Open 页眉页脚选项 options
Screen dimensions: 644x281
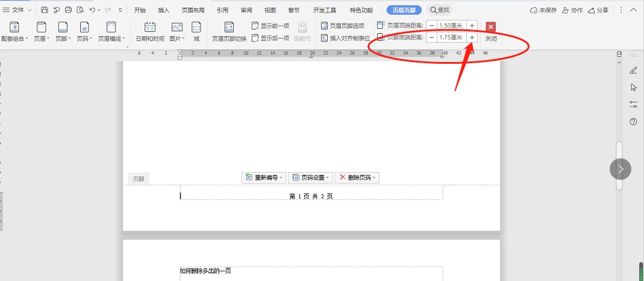[x=343, y=26]
